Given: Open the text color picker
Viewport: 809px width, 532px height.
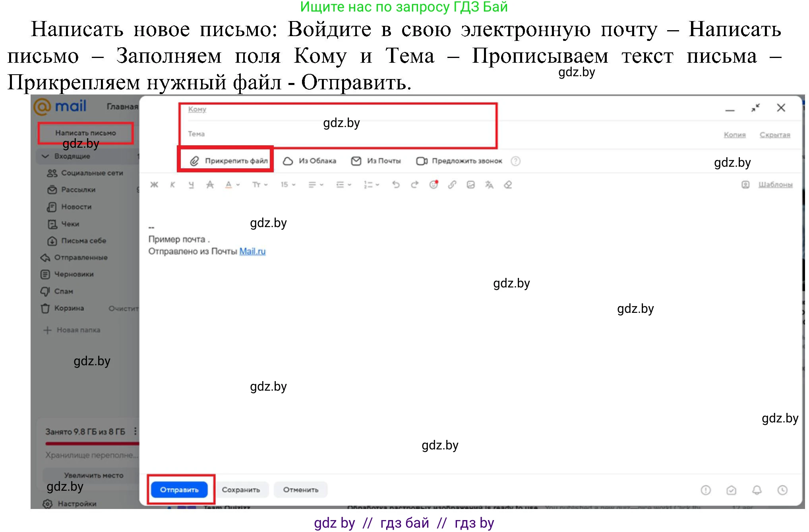Looking at the screenshot, I should point(230,185).
